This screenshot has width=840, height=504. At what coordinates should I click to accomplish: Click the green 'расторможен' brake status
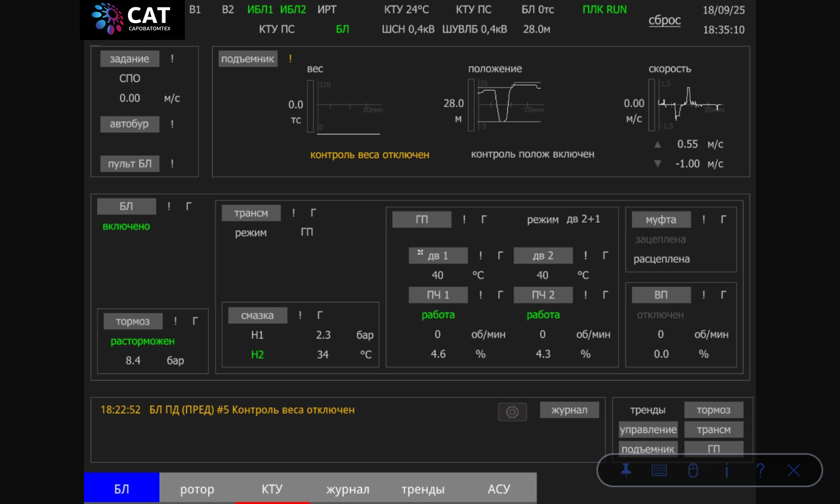point(143,341)
